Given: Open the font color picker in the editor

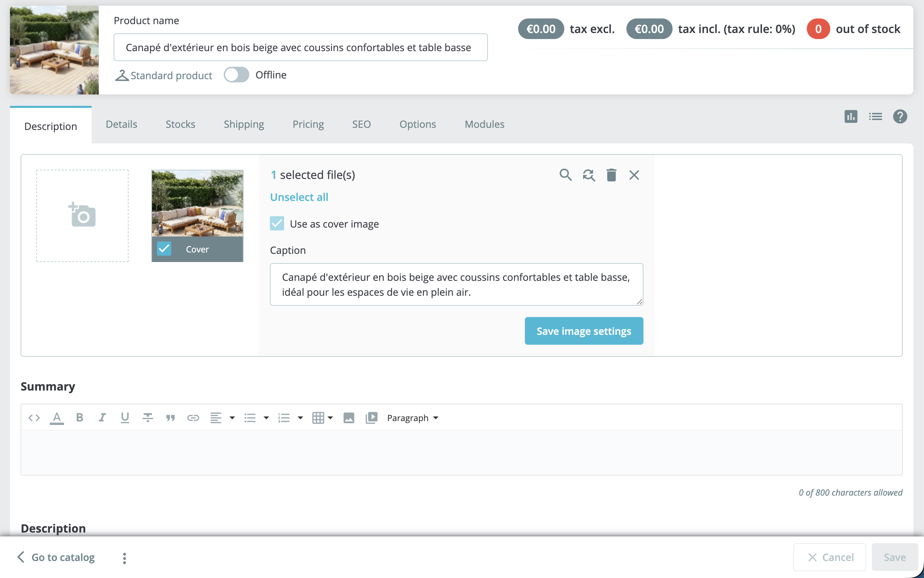Looking at the screenshot, I should pyautogui.click(x=56, y=418).
